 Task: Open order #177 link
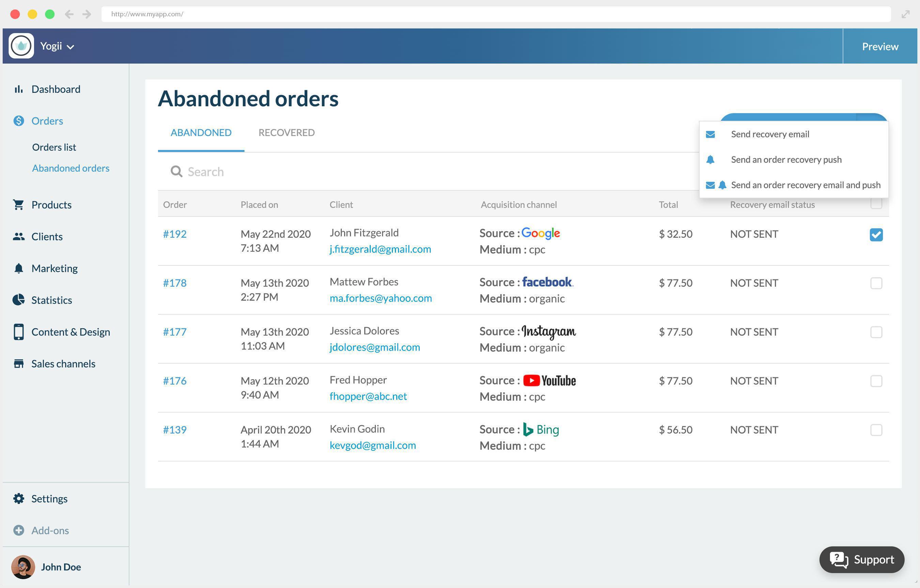click(x=174, y=331)
